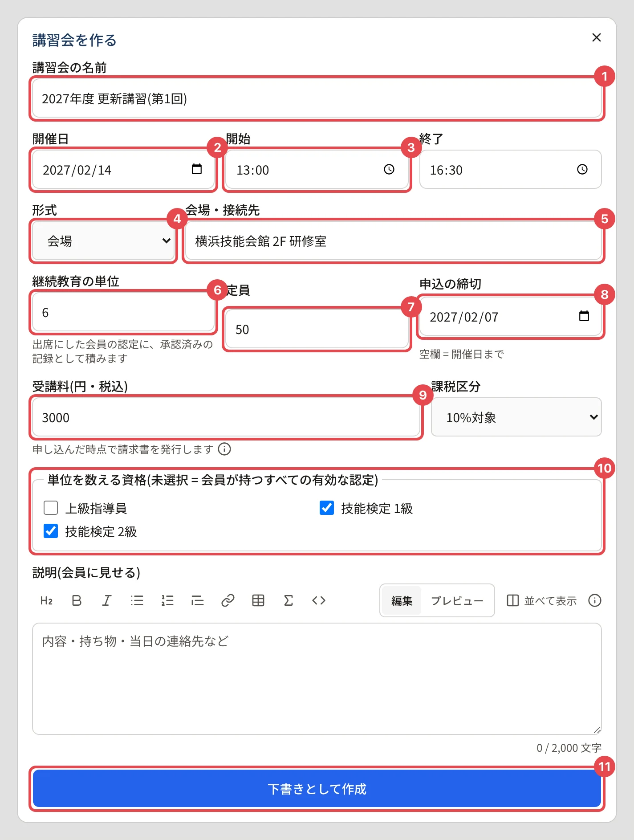
Task: Uncheck the 技能検定 2級 checkbox
Action: [51, 531]
